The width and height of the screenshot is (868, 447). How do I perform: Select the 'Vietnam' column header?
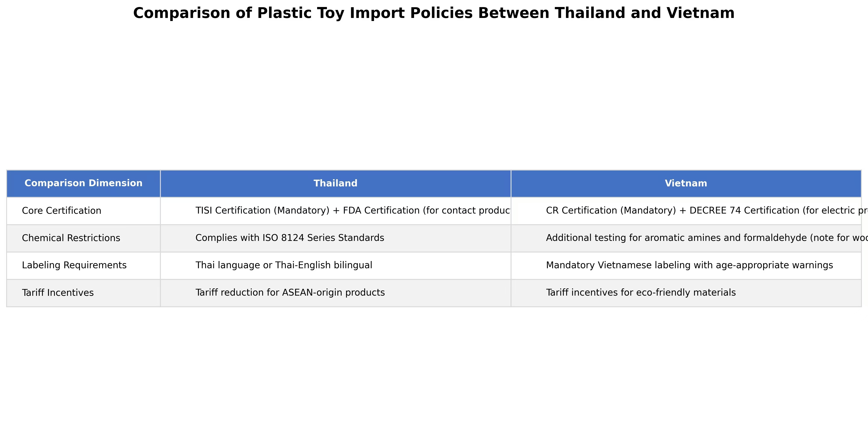pyautogui.click(x=686, y=183)
